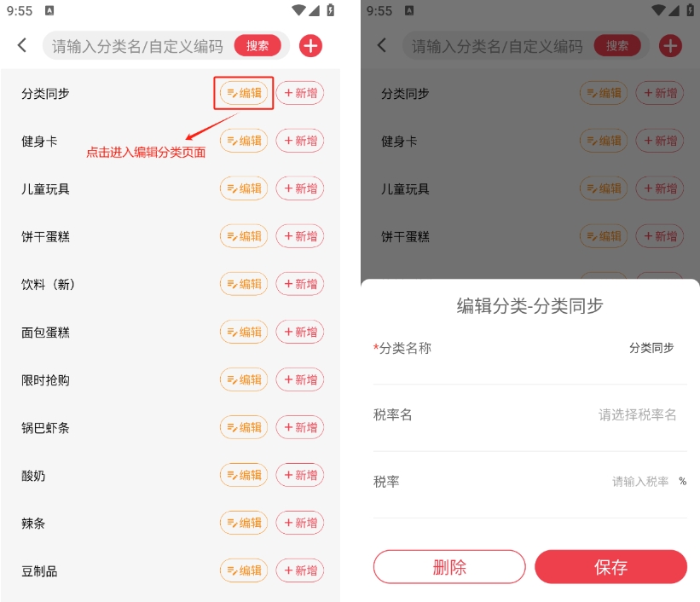Image resolution: width=700 pixels, height=602 pixels.
Task: Add subcategory under 饼干蛋糕
Action: [300, 236]
